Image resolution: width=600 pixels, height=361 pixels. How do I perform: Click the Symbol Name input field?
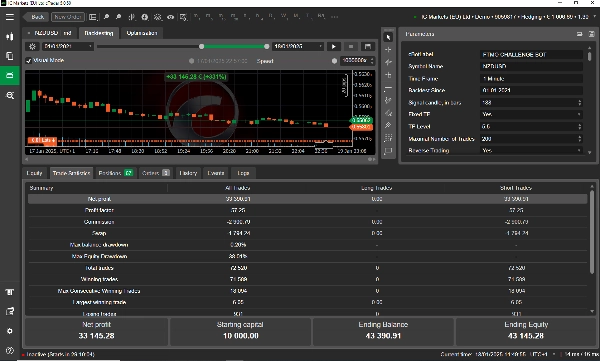[531, 66]
